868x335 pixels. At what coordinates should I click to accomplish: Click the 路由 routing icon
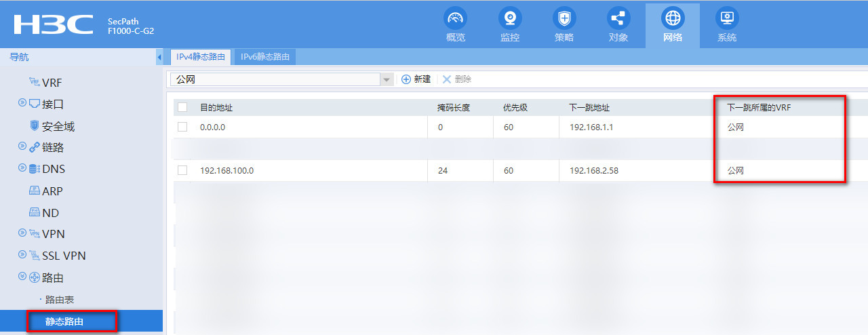click(x=35, y=277)
